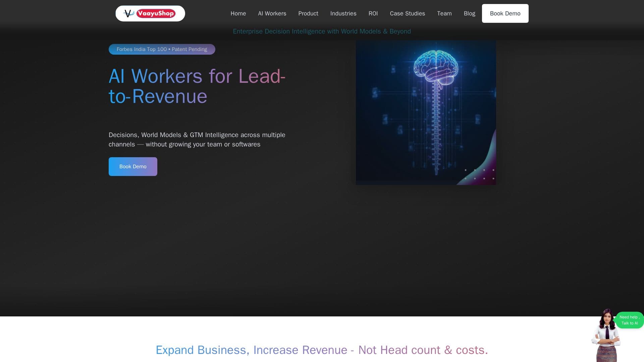This screenshot has width=644, height=362.
Task: Click the white Book Demo header button
Action: tap(505, 13)
